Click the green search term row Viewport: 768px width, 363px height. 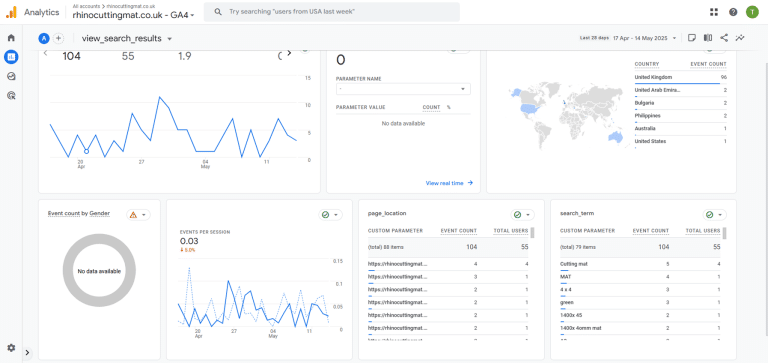640,303
